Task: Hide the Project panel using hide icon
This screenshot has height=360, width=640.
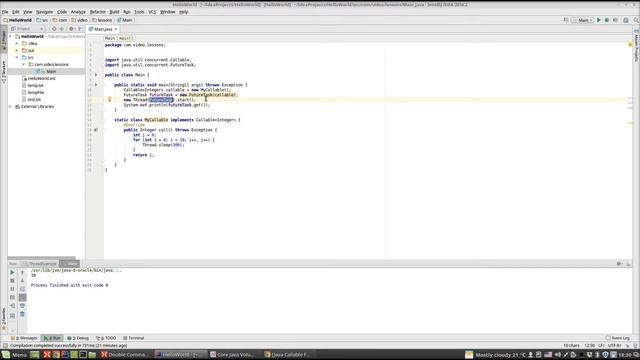Action: 80,29
